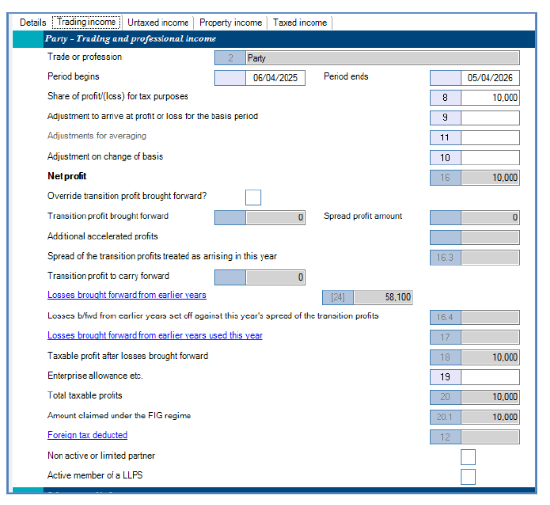The height and width of the screenshot is (505, 550).
Task: Click the Period begins date field
Action: click(275, 78)
